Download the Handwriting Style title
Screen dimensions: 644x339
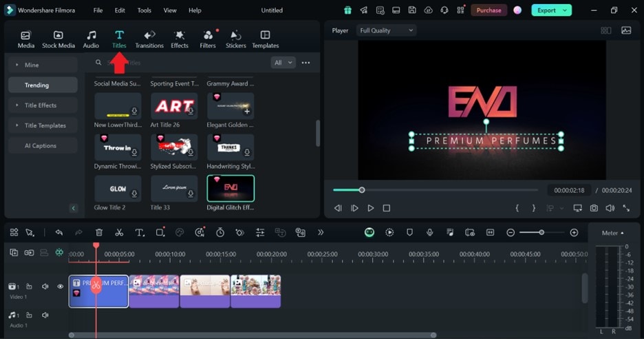[247, 153]
